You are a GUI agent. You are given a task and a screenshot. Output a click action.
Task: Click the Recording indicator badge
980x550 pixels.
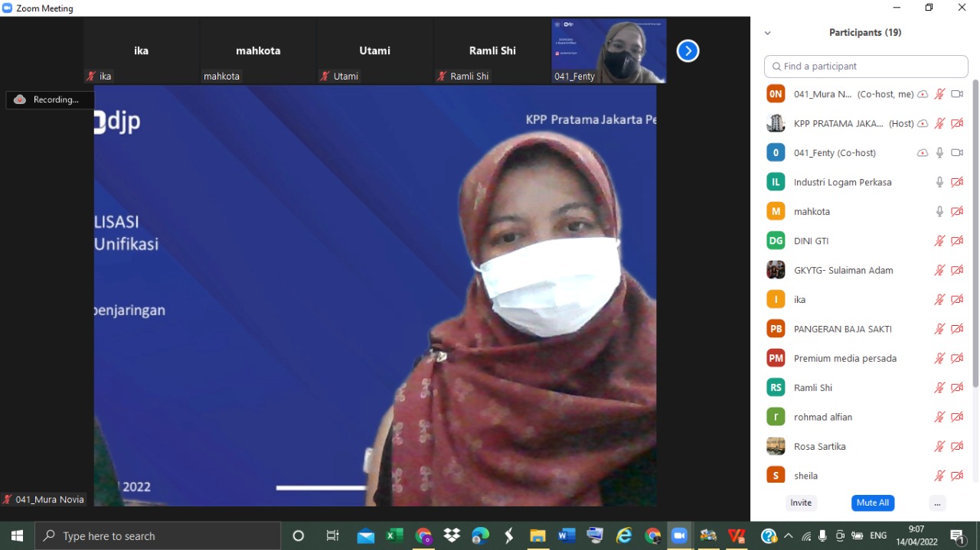pos(50,99)
